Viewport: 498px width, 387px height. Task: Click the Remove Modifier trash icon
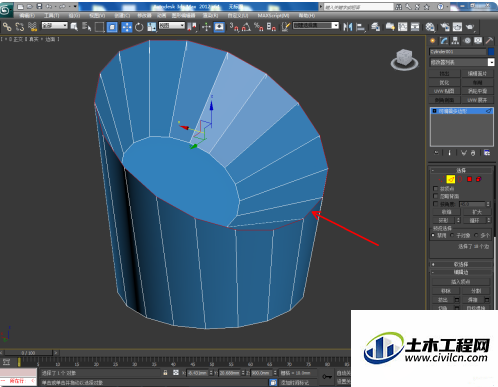pos(473,153)
